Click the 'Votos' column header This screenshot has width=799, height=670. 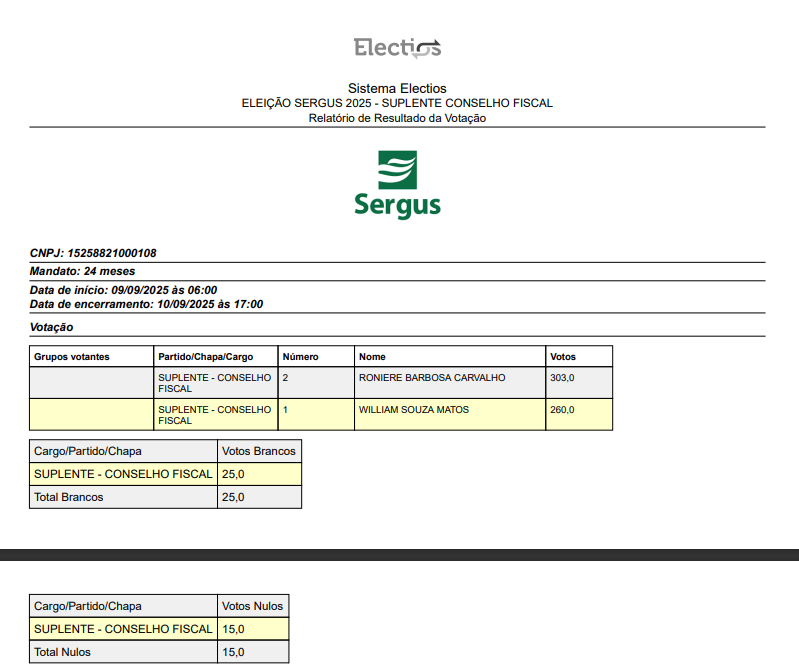coord(579,357)
